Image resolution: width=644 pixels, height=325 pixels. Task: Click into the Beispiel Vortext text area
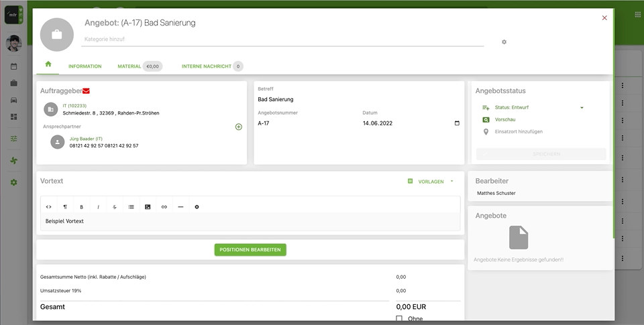coord(250,221)
